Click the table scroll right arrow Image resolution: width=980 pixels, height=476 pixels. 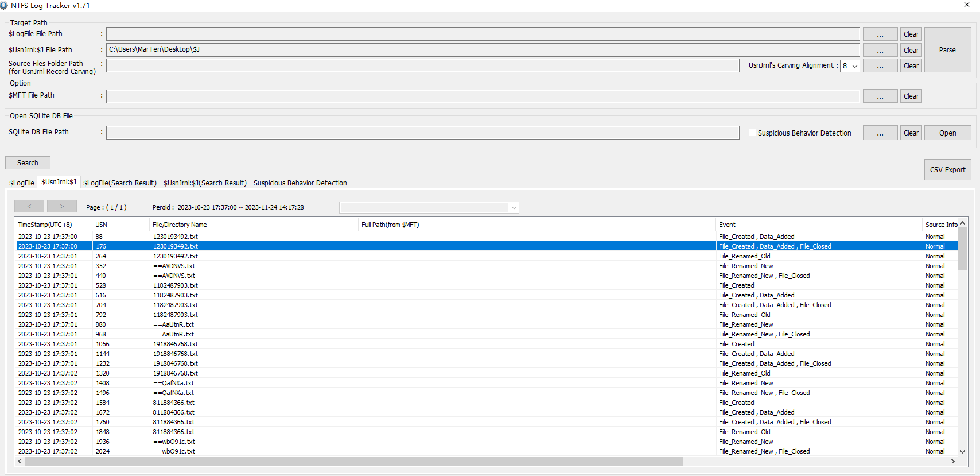click(953, 462)
